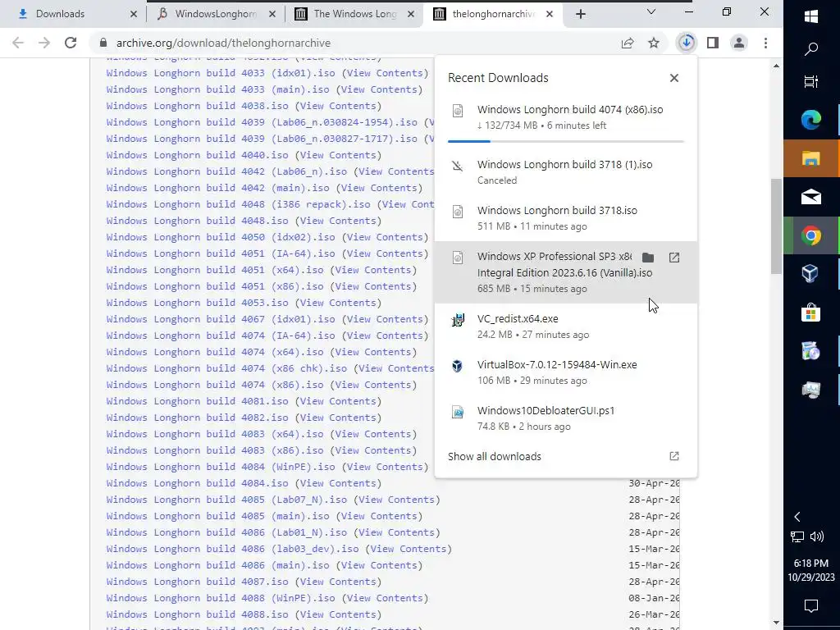Click the share page icon in address bar
The height and width of the screenshot is (630, 840).
628,43
